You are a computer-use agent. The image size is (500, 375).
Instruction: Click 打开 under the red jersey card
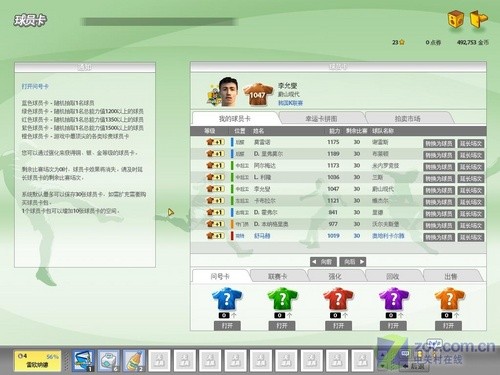[338, 325]
